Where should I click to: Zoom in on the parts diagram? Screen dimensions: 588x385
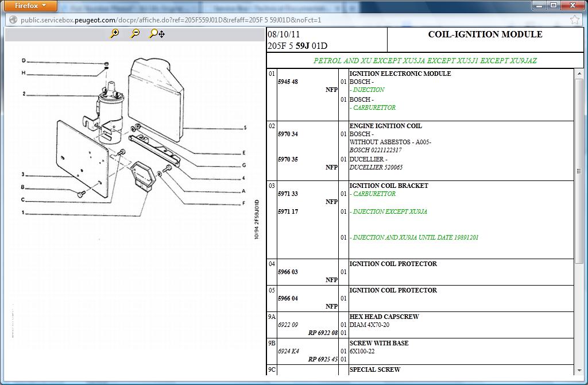114,33
